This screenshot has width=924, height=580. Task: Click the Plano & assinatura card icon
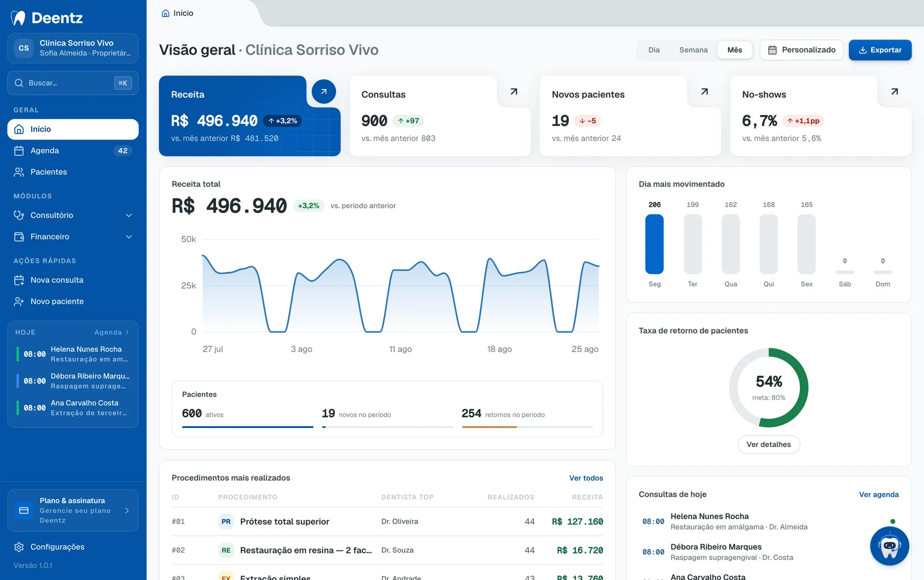pos(24,510)
